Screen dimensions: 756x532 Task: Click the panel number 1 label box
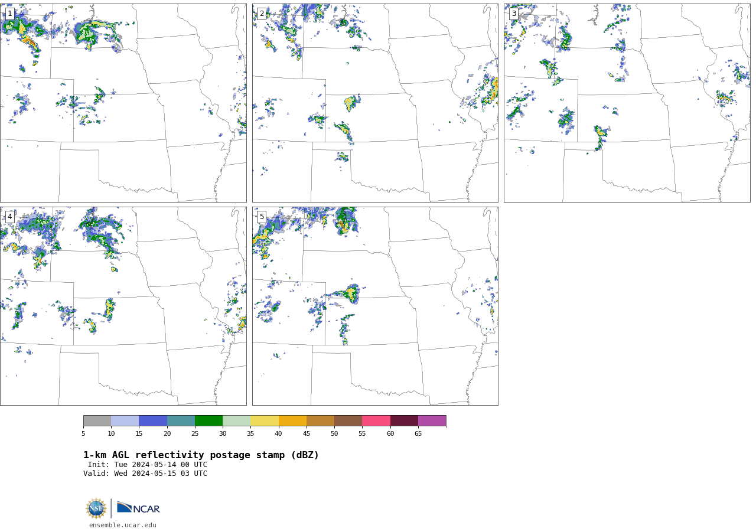point(9,14)
